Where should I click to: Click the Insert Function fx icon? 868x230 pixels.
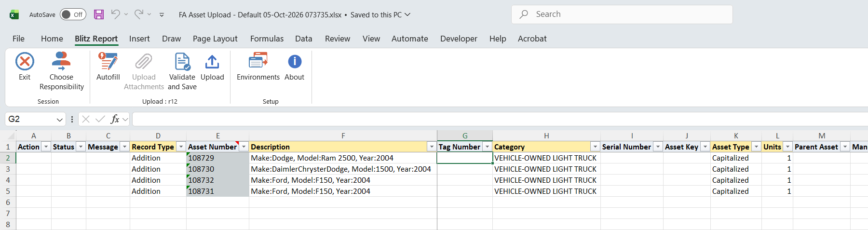click(x=115, y=119)
